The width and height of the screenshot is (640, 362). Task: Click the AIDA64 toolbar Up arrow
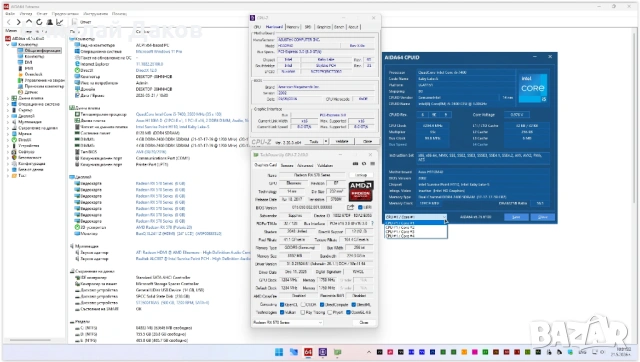[29, 22]
